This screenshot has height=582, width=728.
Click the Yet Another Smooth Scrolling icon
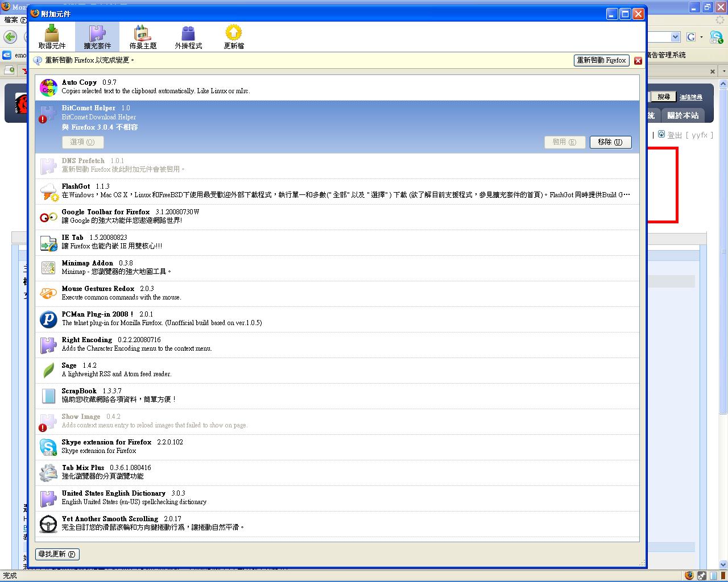(x=48, y=523)
